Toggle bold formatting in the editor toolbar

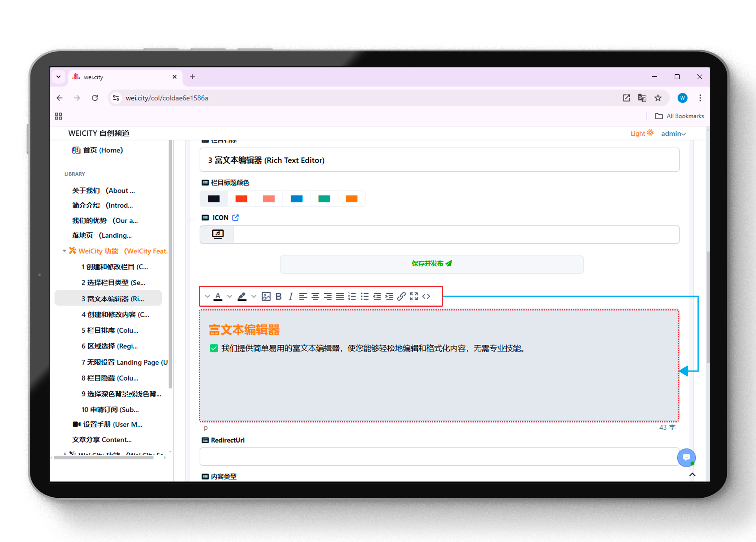point(279,296)
